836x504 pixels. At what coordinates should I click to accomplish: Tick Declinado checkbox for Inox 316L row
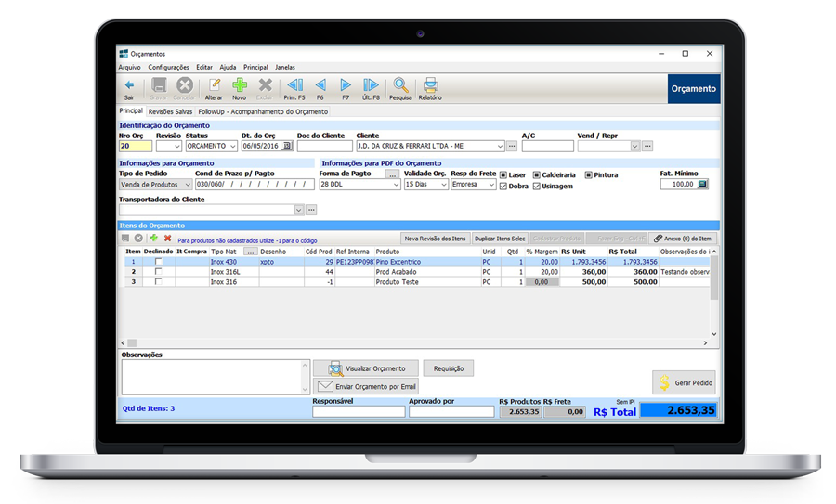coord(158,272)
